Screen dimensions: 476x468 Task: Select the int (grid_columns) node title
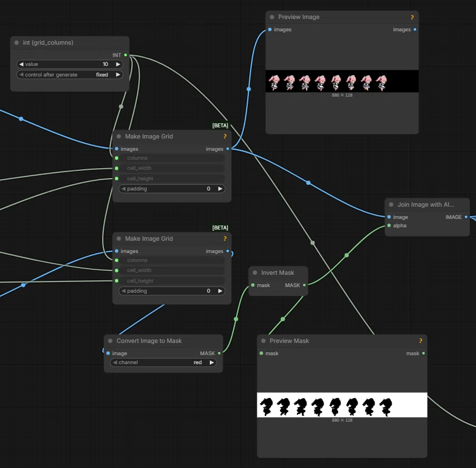(48, 42)
